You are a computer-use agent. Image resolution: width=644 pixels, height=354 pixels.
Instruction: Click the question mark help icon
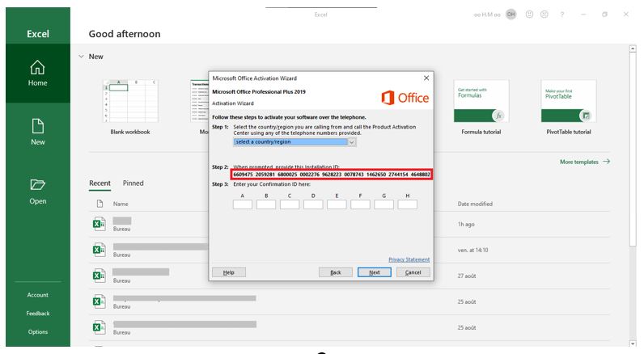click(x=561, y=15)
